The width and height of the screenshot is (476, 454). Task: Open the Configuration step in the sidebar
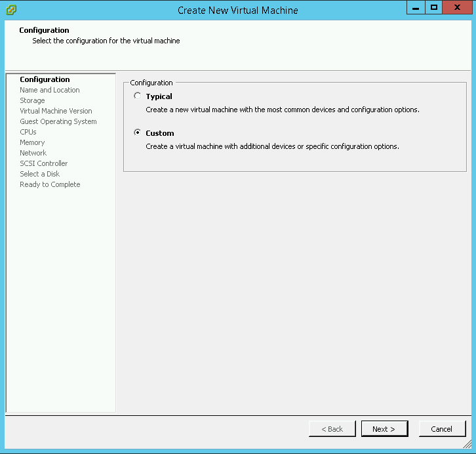(45, 79)
